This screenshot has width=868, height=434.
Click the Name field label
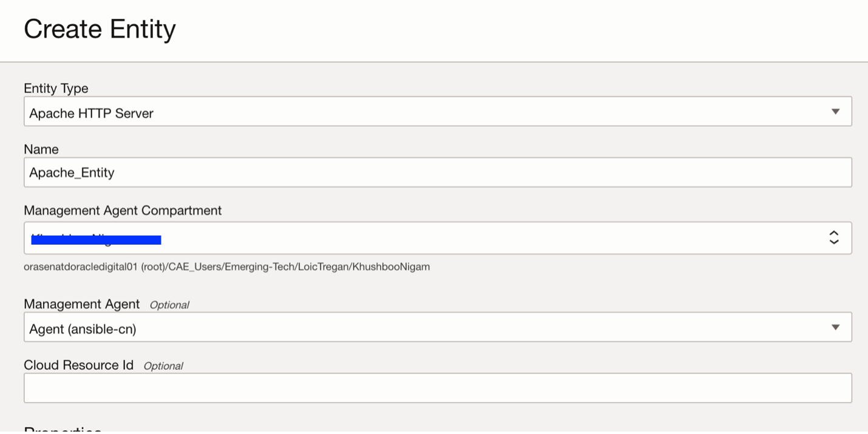41,149
